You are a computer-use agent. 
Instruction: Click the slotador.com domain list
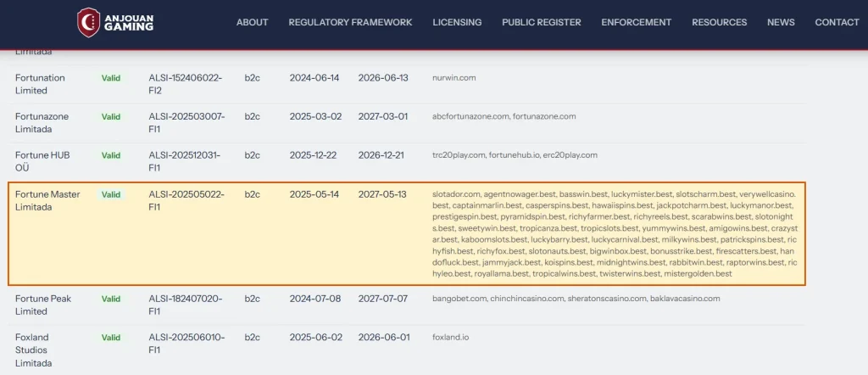(615, 234)
